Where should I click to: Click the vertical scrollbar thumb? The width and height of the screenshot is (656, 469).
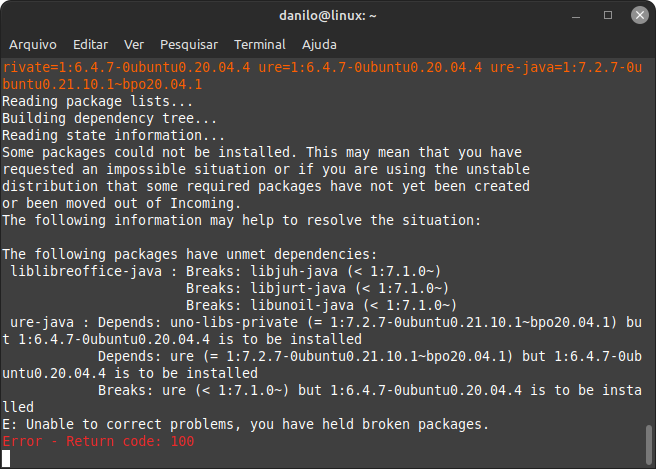(648, 444)
